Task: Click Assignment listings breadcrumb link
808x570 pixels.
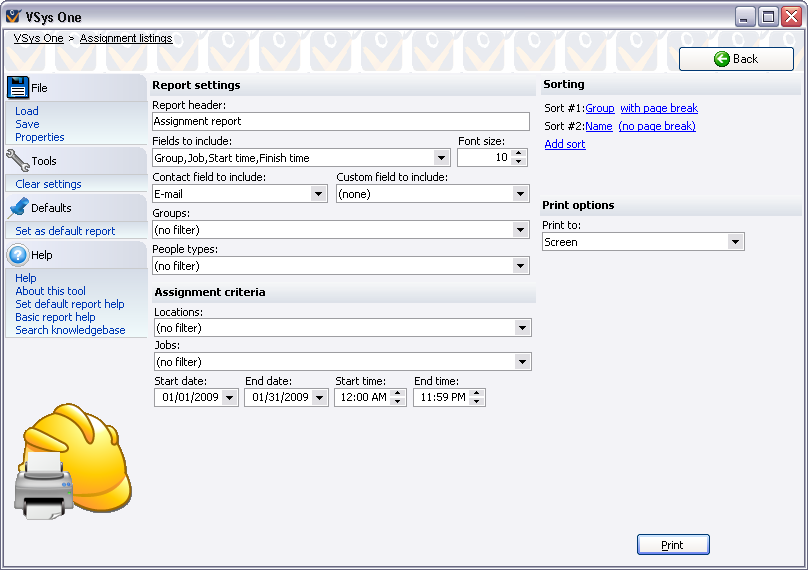Action: pyautogui.click(x=126, y=38)
